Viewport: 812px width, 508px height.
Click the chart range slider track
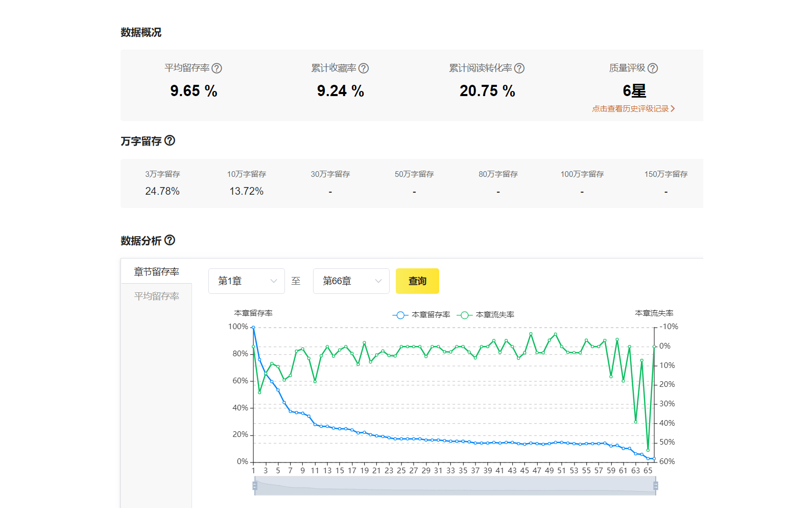[455, 486]
